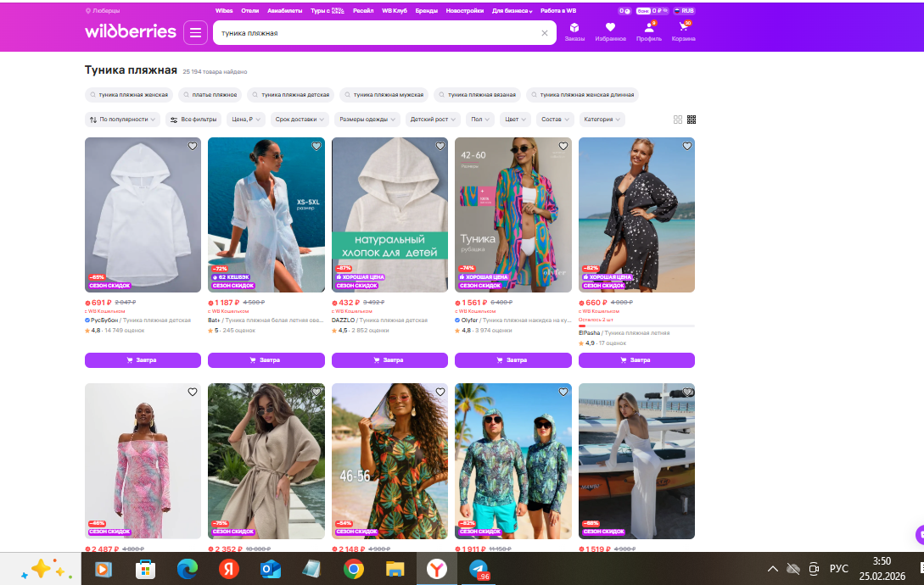
Task: Add РусБубон white hoodie tunic to favorites
Action: click(193, 146)
